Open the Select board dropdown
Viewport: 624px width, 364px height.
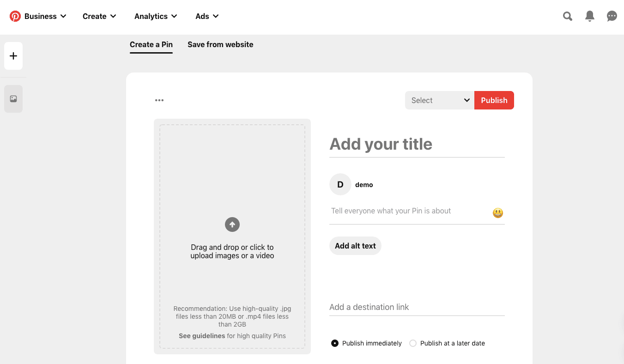pyautogui.click(x=439, y=100)
